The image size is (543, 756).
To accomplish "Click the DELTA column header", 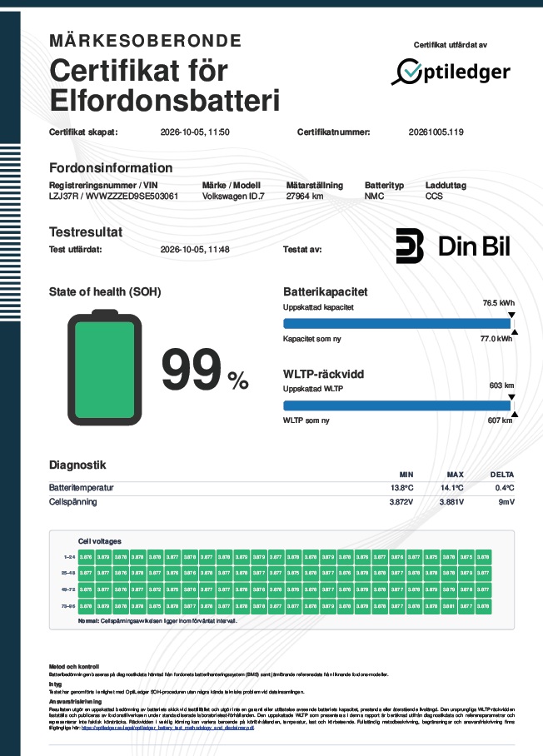I will 502,475.
